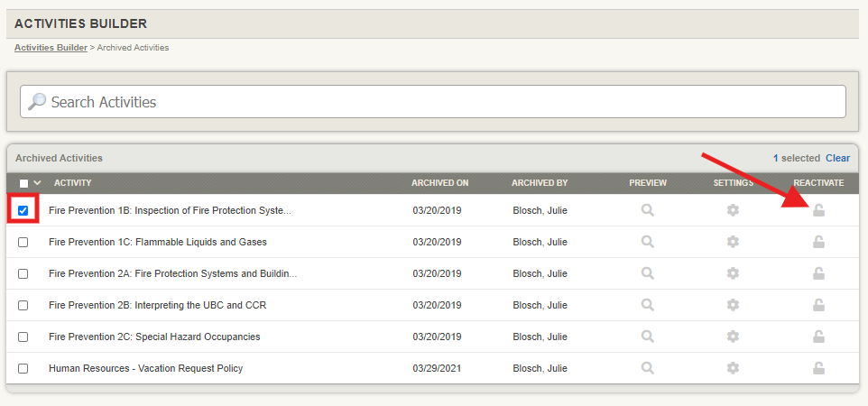Open settings gear for Fire Prevention 2C
Screen dimensions: 868x406
click(x=733, y=337)
